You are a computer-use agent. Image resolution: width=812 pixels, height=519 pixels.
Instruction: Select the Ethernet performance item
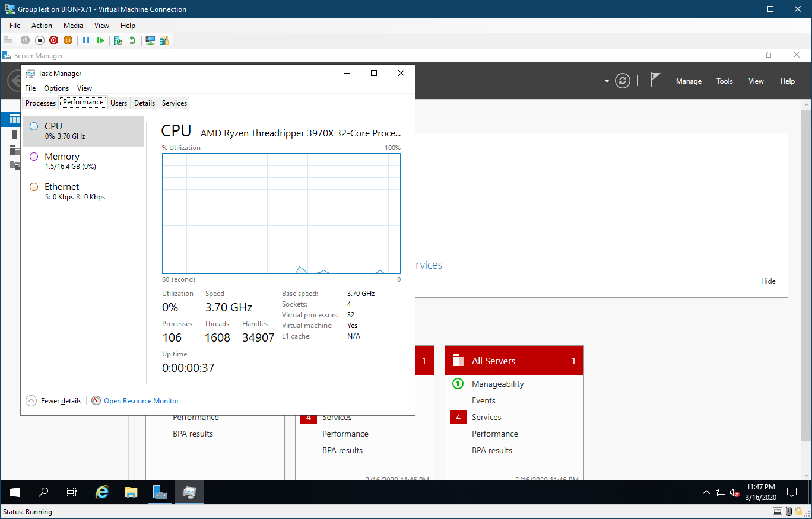pyautogui.click(x=84, y=192)
